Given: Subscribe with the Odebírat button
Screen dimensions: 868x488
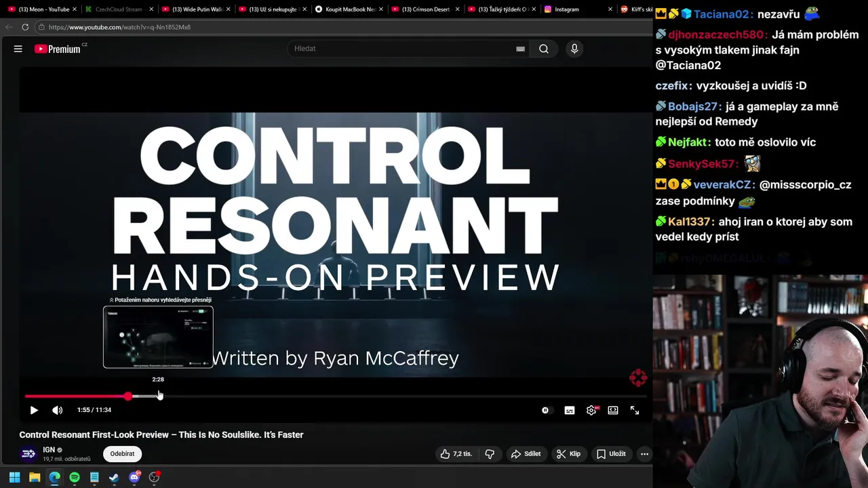Looking at the screenshot, I should click(x=122, y=454).
